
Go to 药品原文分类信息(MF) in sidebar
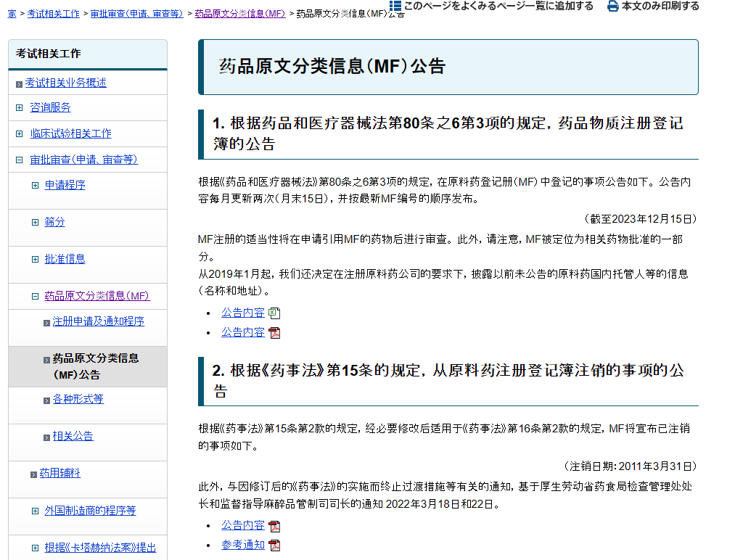tap(97, 297)
